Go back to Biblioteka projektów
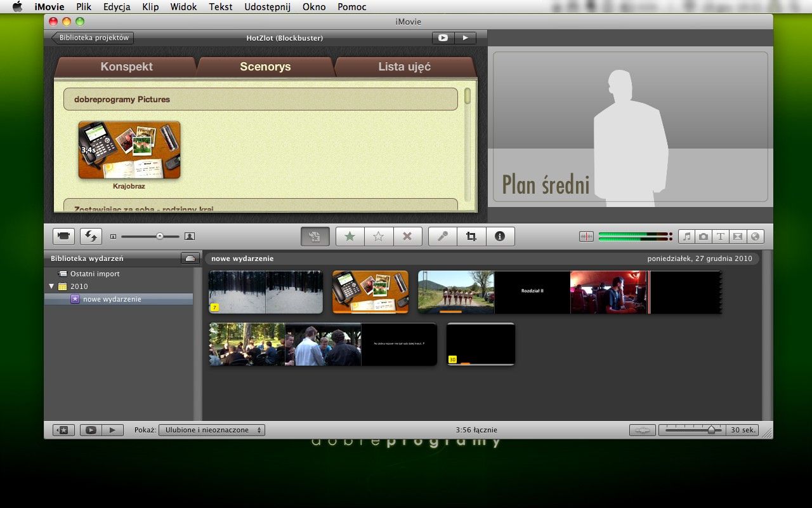Image resolution: width=812 pixels, height=508 pixels. pyautogui.click(x=93, y=37)
